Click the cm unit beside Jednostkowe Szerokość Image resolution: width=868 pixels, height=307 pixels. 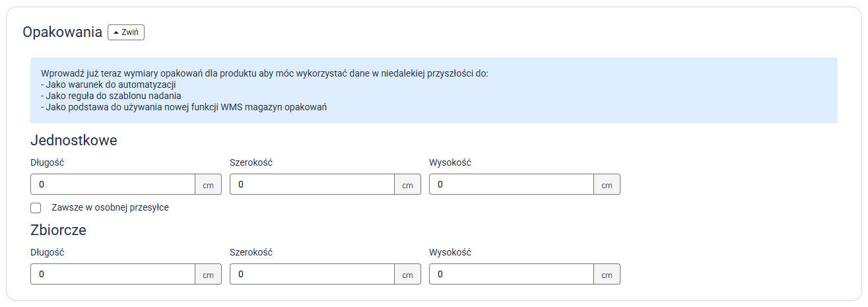tap(407, 185)
